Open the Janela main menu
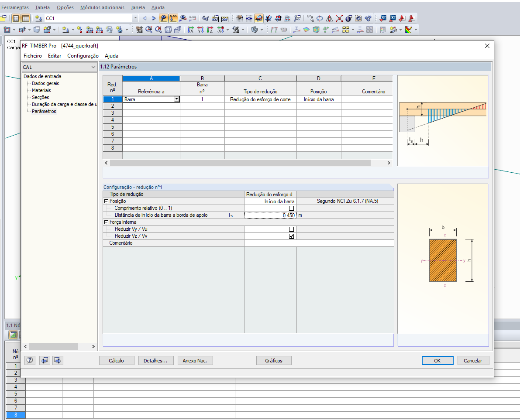520x420 pixels. click(x=138, y=7)
